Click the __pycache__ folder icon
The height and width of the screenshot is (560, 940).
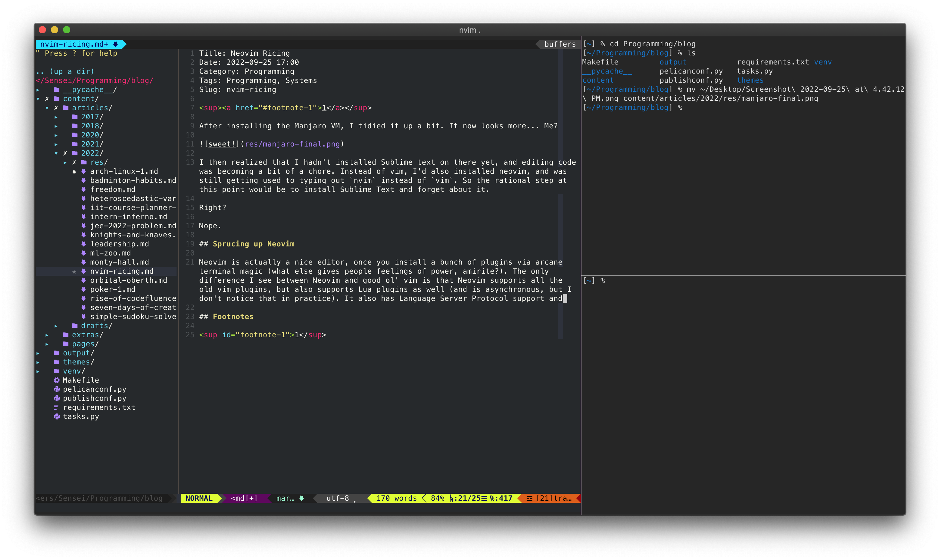(57, 89)
